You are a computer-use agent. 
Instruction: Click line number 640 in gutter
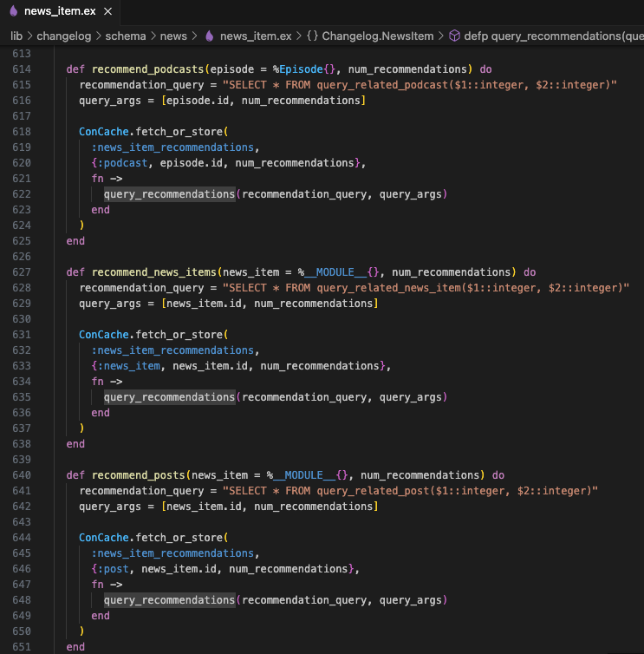pyautogui.click(x=22, y=475)
